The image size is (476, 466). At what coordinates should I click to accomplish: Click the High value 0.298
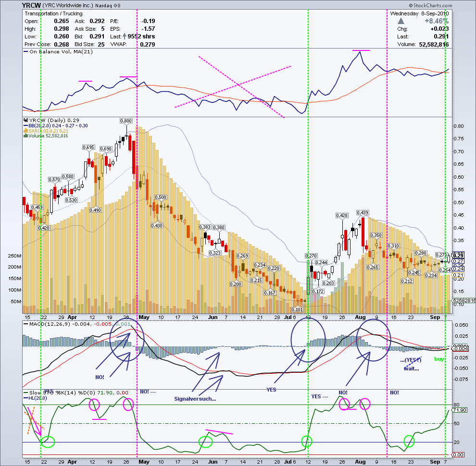coord(62,29)
